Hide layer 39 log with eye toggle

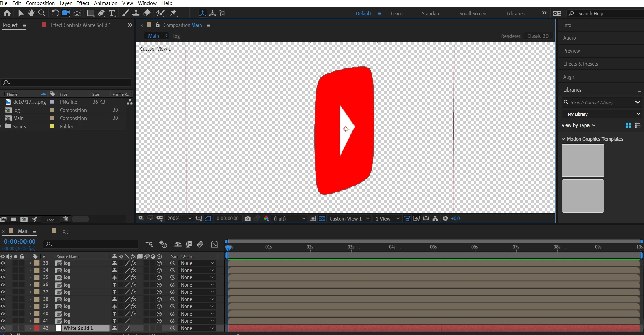pos(3,306)
